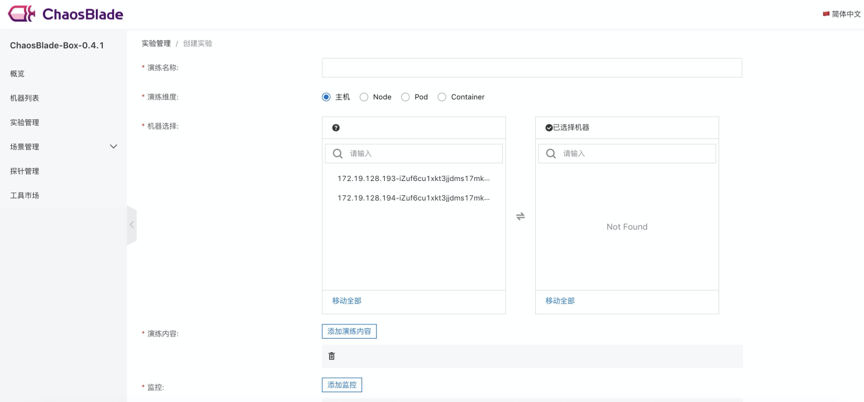Focus the 已选择机器 search input
This screenshot has width=864, height=402.
tap(627, 154)
